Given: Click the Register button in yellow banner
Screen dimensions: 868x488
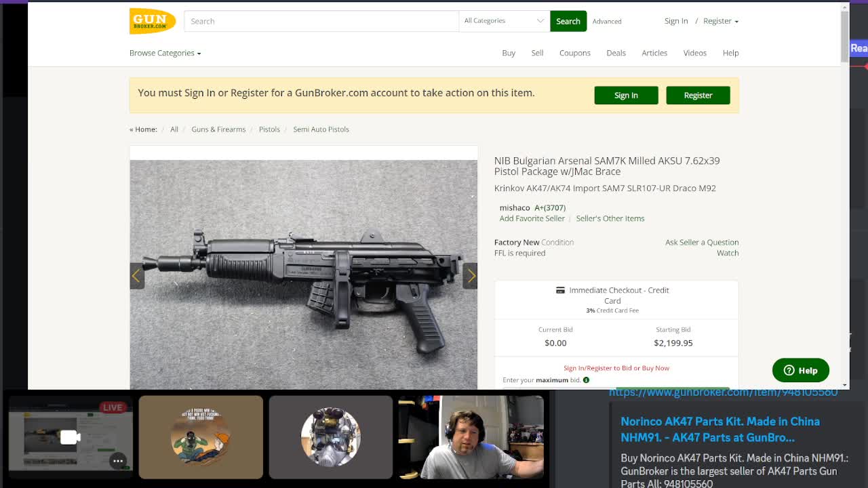Looking at the screenshot, I should pyautogui.click(x=698, y=96).
